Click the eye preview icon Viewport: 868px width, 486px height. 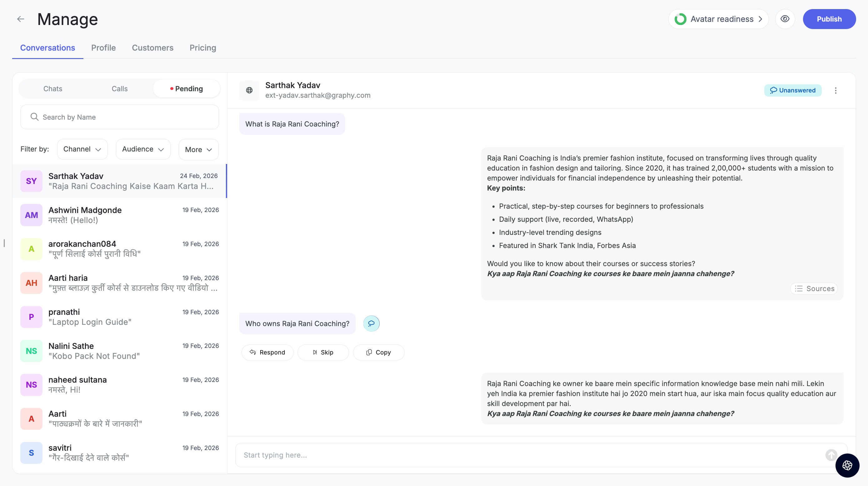click(x=785, y=19)
